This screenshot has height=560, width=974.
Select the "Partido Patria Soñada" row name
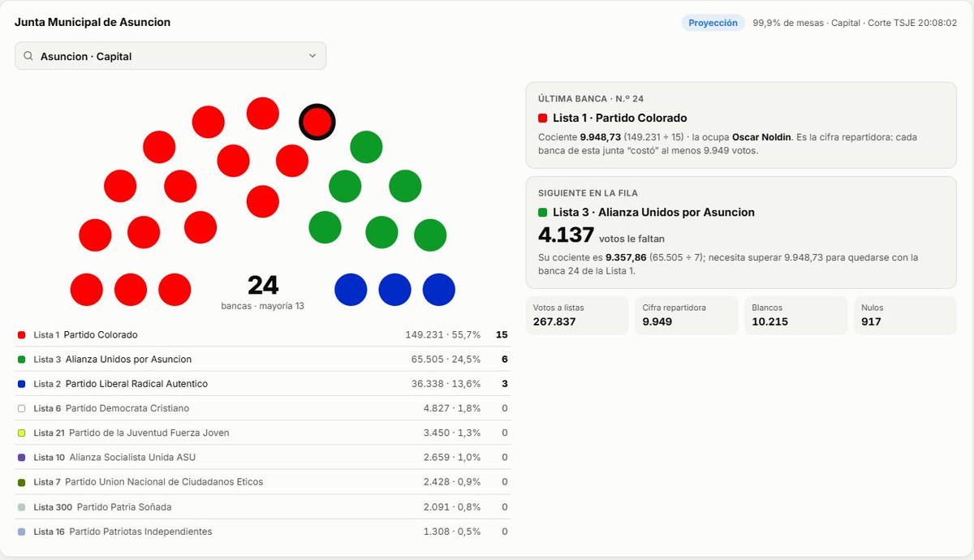click(124, 507)
